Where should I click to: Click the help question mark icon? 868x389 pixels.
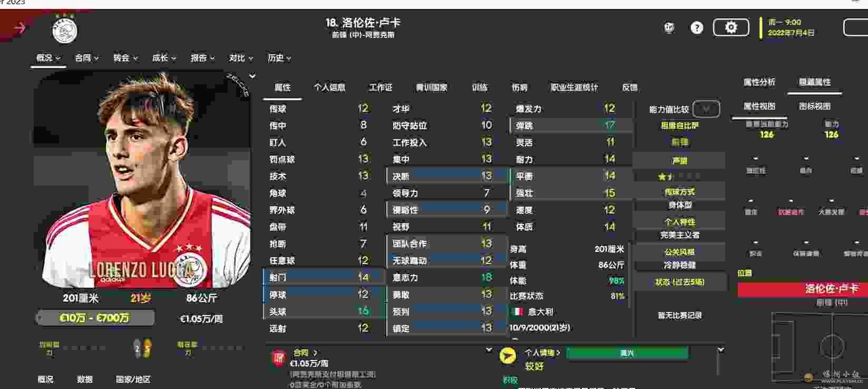point(697,28)
